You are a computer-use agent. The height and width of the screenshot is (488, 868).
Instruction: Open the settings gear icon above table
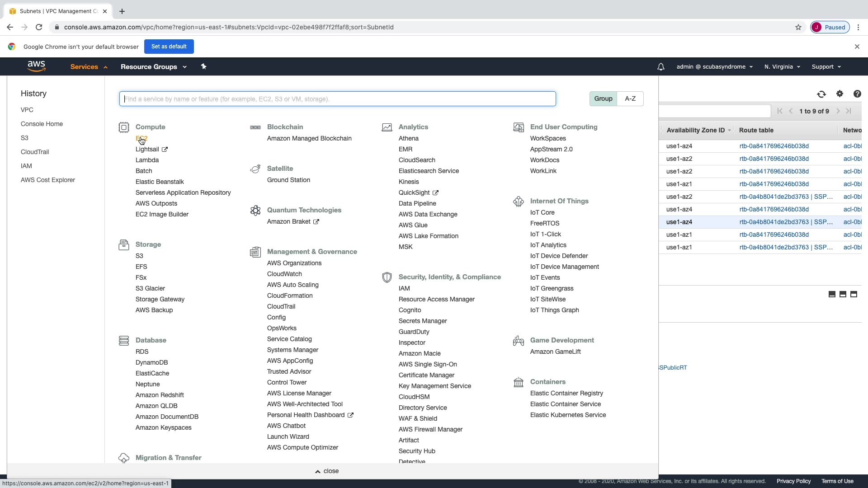(x=840, y=94)
